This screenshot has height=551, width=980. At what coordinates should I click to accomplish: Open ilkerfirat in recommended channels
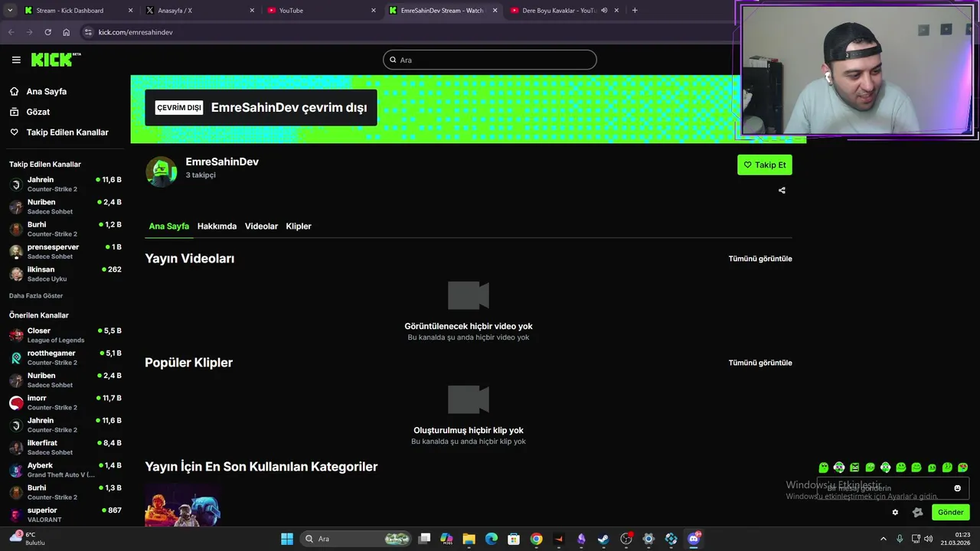point(65,447)
